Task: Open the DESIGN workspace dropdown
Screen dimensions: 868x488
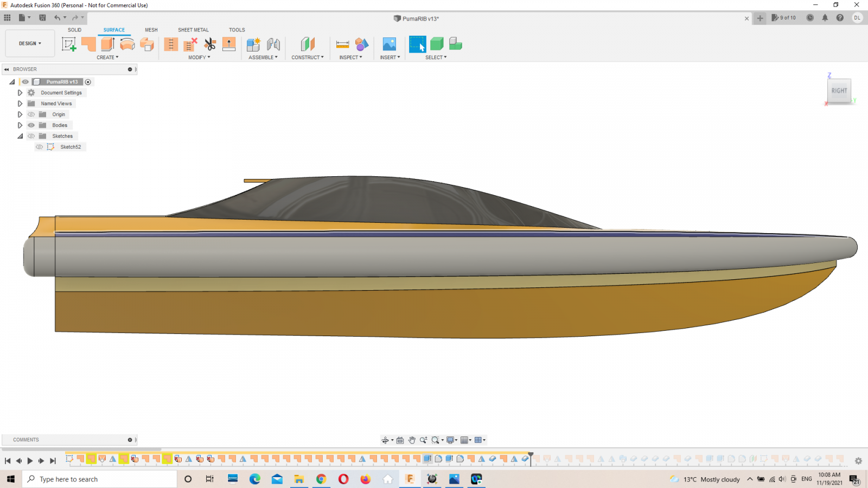Action: (x=30, y=43)
